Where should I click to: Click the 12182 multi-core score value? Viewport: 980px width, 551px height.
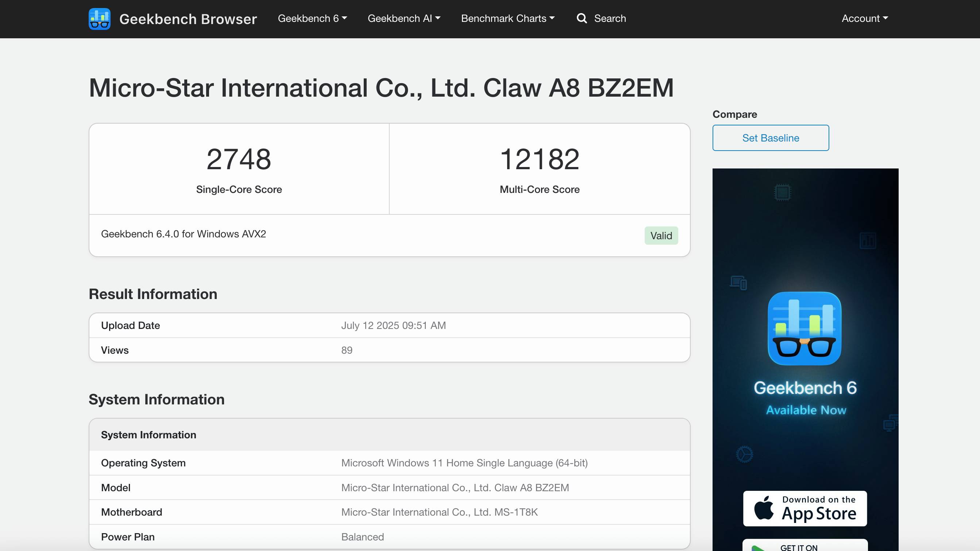[540, 159]
